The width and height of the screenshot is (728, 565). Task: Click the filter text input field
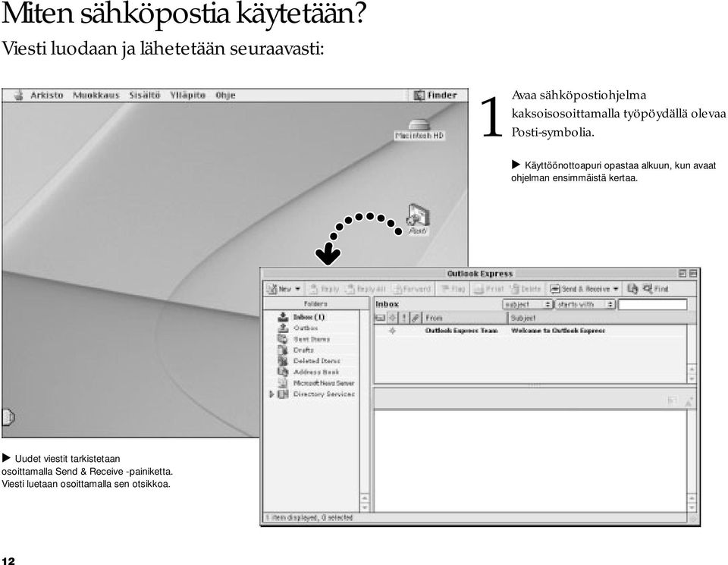click(x=652, y=305)
